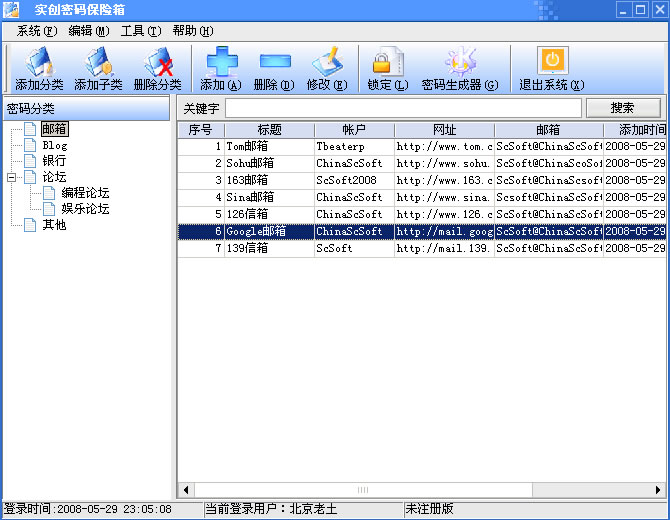
Task: Select the document icon beside 其他
Action: coord(30,225)
